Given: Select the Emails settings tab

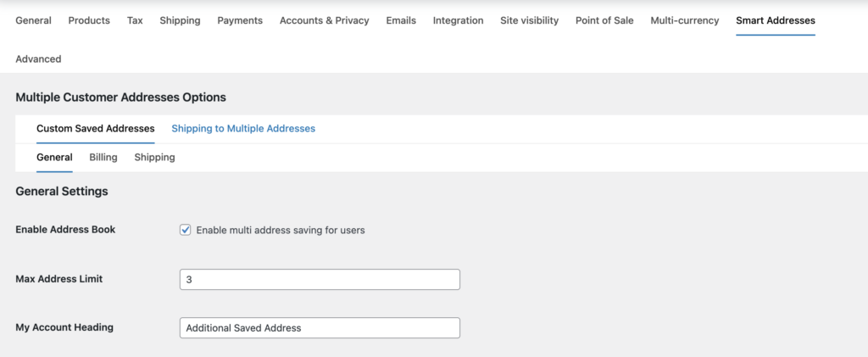Looking at the screenshot, I should click(x=401, y=20).
